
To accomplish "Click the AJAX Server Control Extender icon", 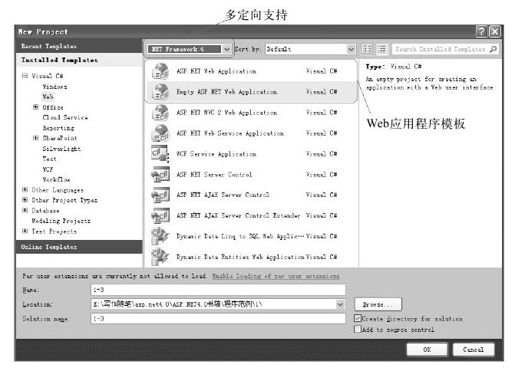I will click(x=160, y=216).
